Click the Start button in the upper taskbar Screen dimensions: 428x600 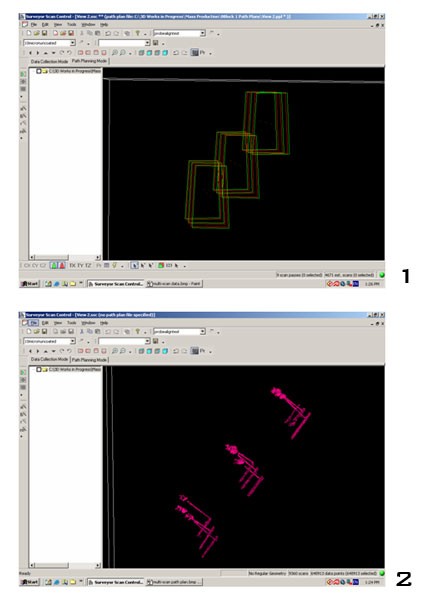pyautogui.click(x=30, y=284)
